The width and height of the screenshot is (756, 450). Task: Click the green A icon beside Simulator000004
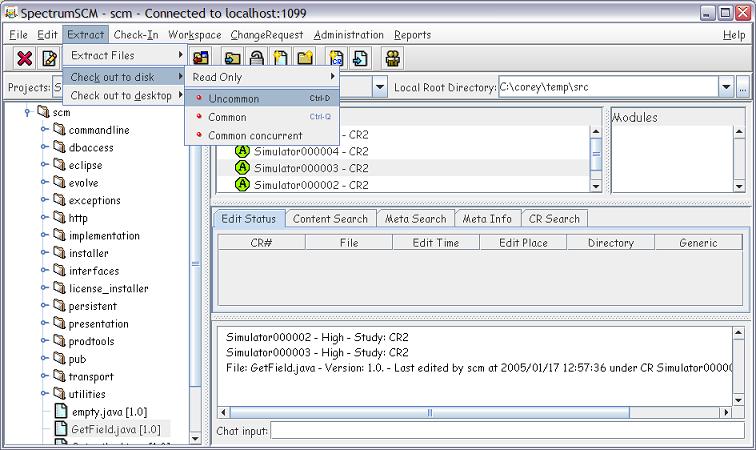click(242, 151)
